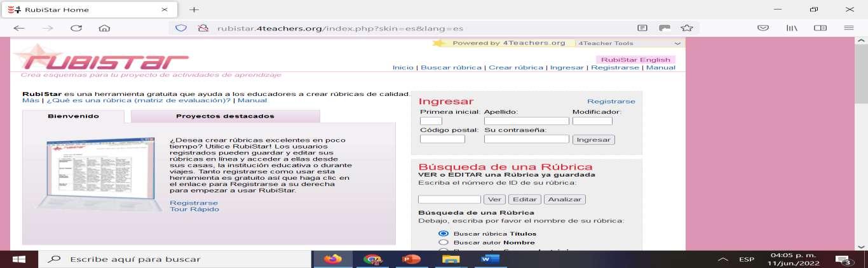Focus the Modificador field
The width and height of the screenshot is (868, 268).
[x=592, y=121]
